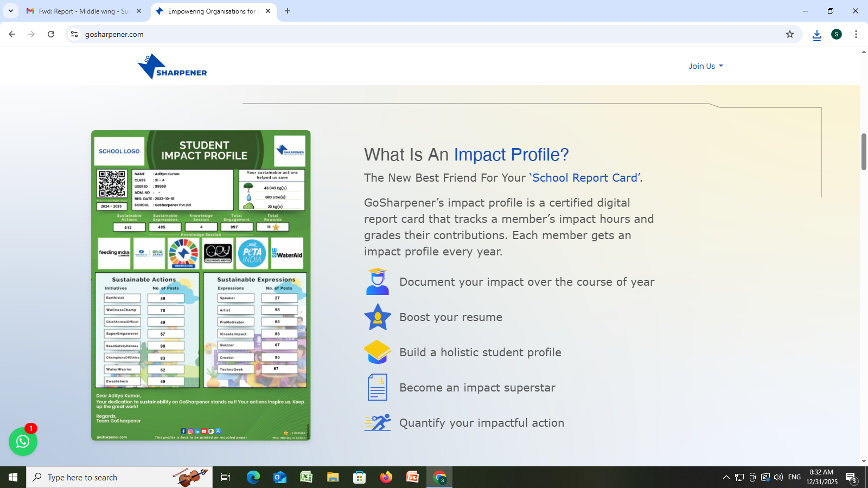Close the Fwd: Report Gmail tab
868x488 pixels.
point(139,11)
